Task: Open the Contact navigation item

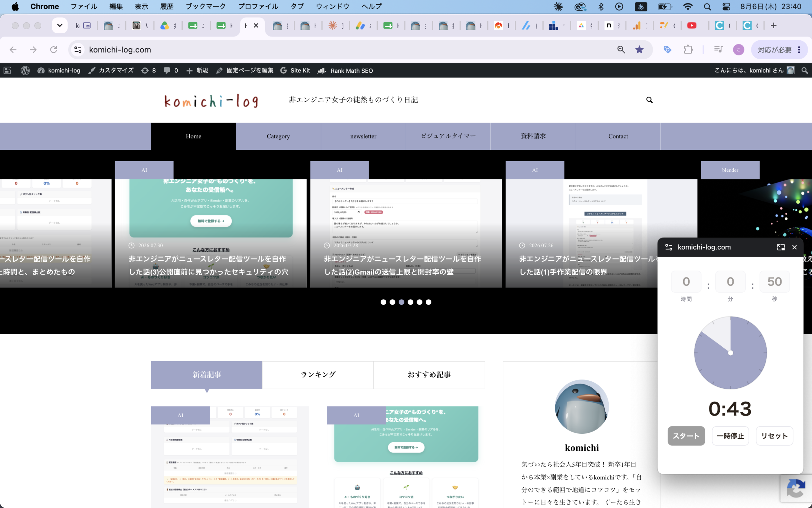Action: (618, 136)
